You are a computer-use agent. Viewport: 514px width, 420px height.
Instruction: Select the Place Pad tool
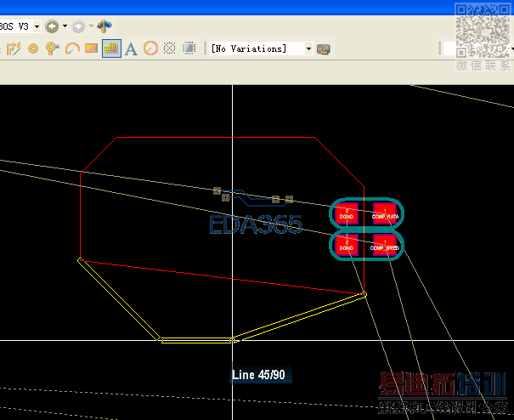[33, 48]
